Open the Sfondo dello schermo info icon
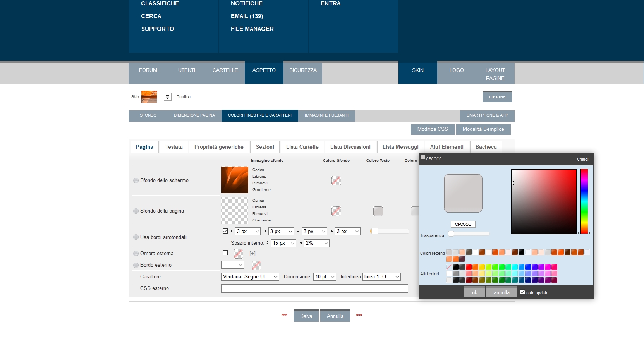Image resolution: width=644 pixels, height=364 pixels. [136, 180]
